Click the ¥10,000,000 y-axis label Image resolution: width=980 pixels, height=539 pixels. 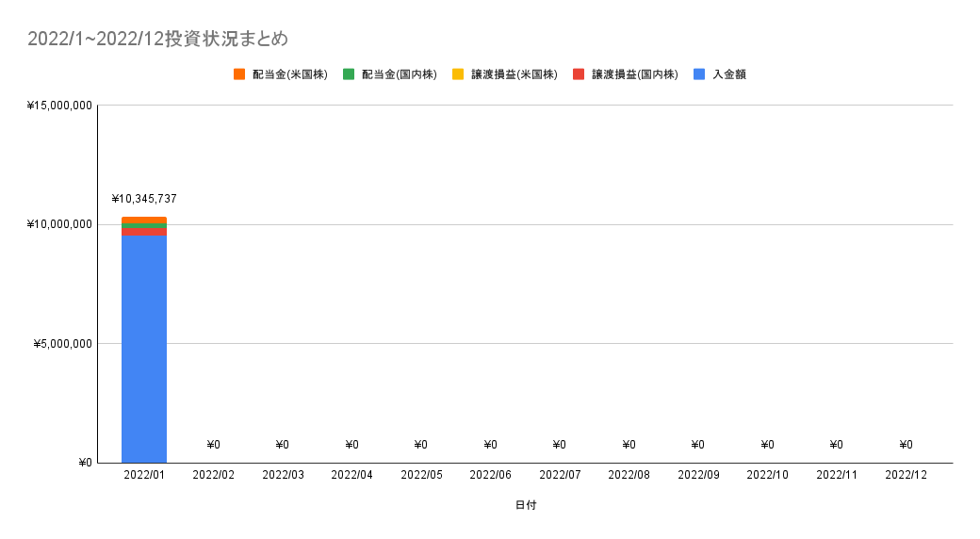coord(59,224)
